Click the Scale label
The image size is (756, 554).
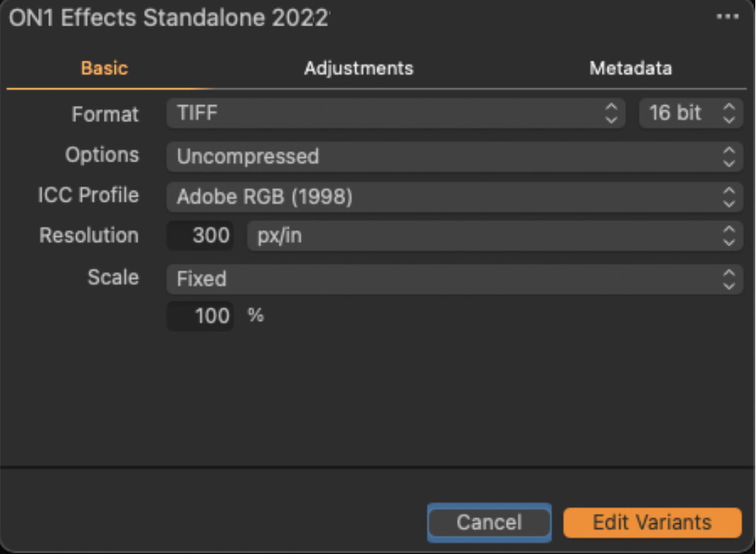pyautogui.click(x=113, y=278)
